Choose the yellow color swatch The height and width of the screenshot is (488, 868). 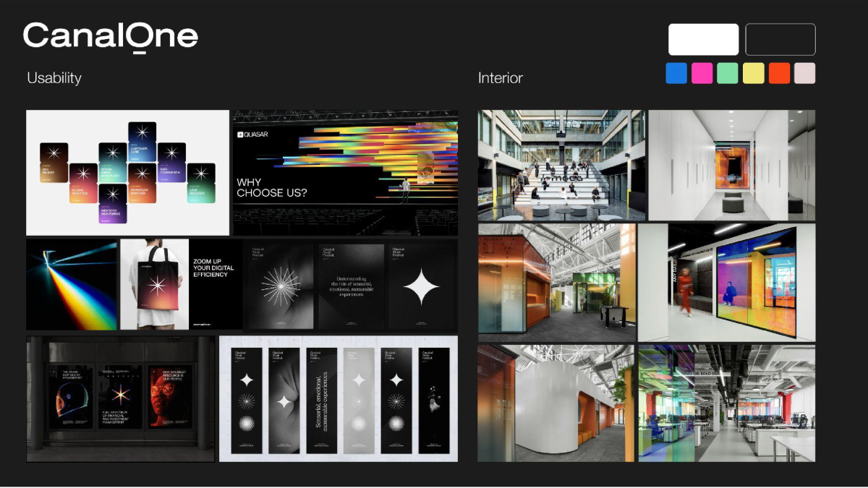[x=754, y=73]
